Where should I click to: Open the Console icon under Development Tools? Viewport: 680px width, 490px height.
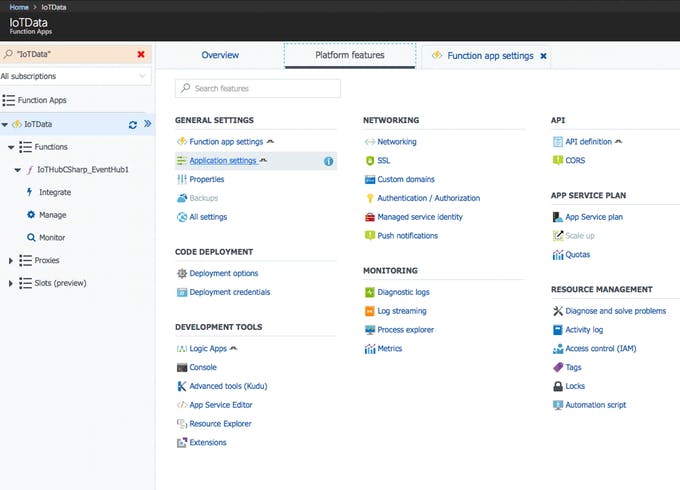[x=181, y=367]
